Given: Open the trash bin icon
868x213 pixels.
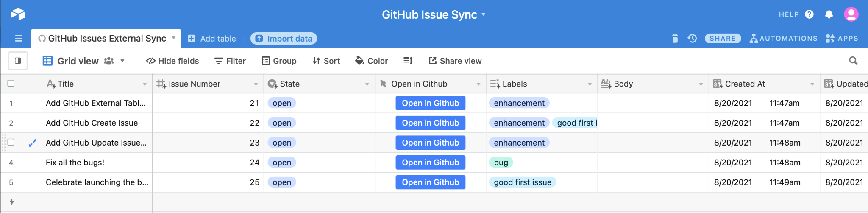Looking at the screenshot, I should (675, 39).
